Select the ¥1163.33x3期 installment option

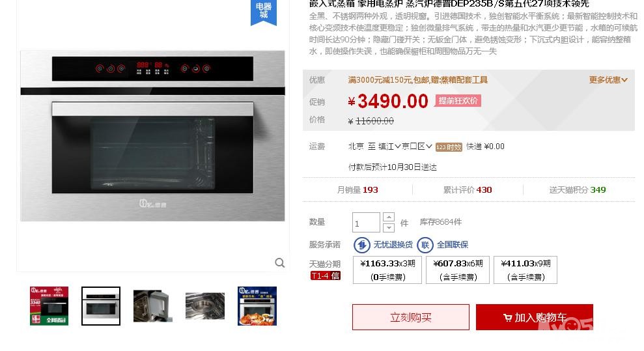pyautogui.click(x=387, y=270)
